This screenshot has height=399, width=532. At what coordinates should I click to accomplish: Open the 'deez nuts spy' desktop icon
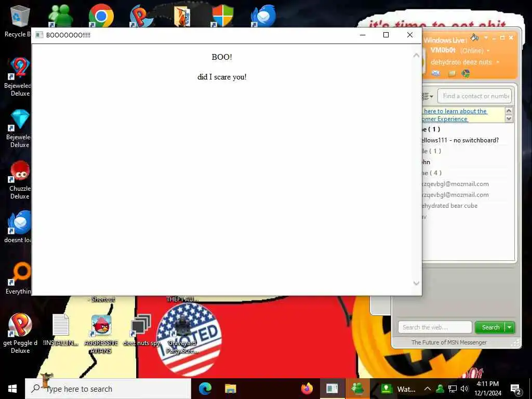(x=141, y=330)
